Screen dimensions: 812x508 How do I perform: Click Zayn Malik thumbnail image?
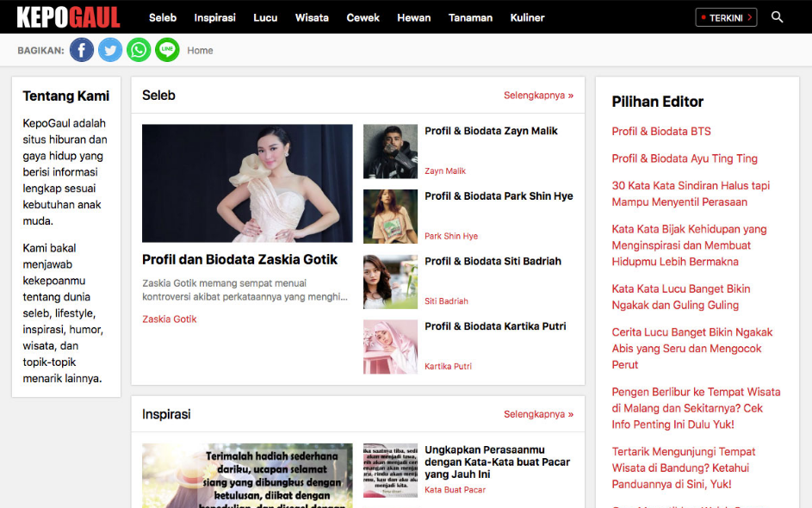[390, 152]
